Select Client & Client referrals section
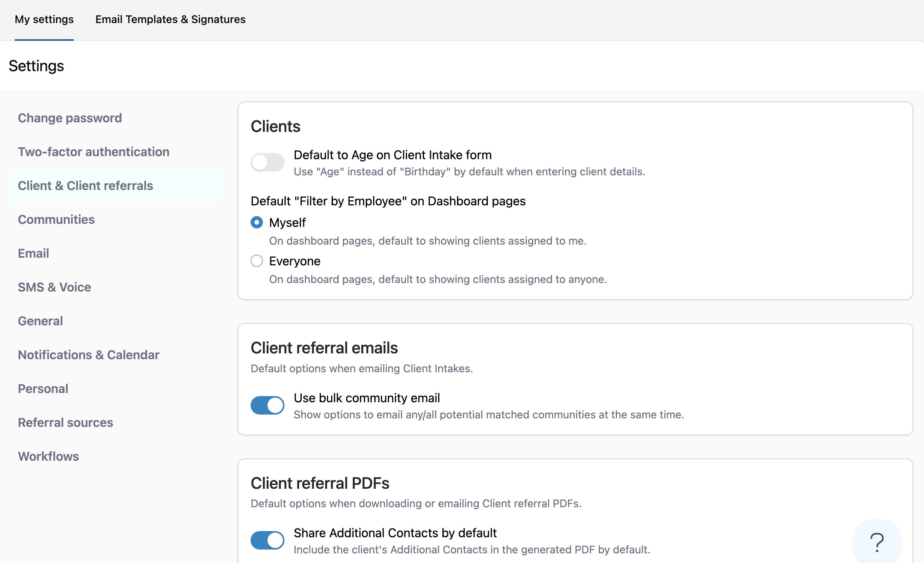This screenshot has height=563, width=924. click(x=86, y=185)
